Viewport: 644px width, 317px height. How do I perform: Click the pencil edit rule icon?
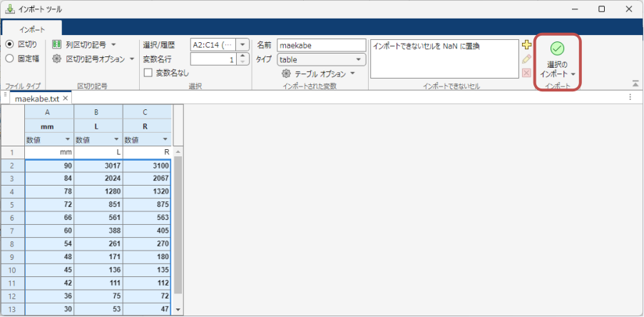527,59
